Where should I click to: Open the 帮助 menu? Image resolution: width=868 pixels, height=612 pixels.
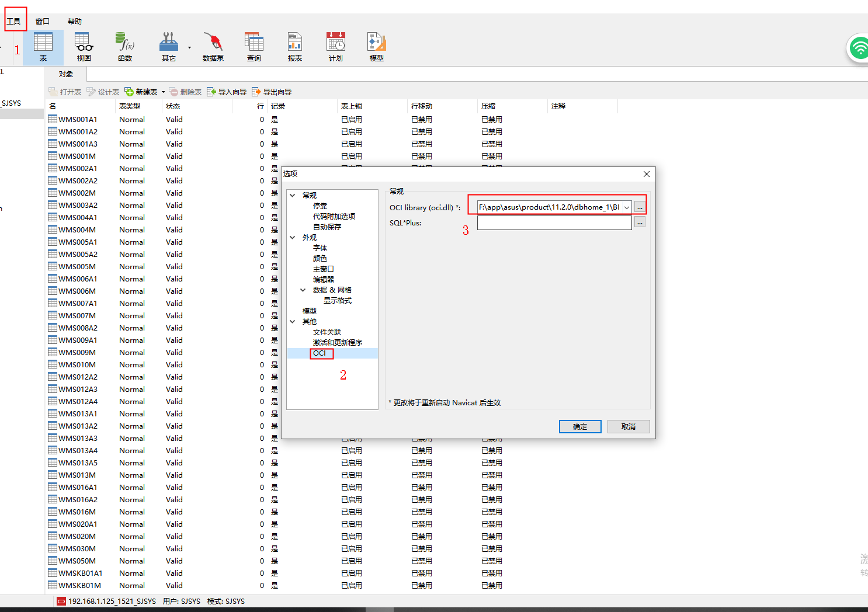(x=74, y=20)
